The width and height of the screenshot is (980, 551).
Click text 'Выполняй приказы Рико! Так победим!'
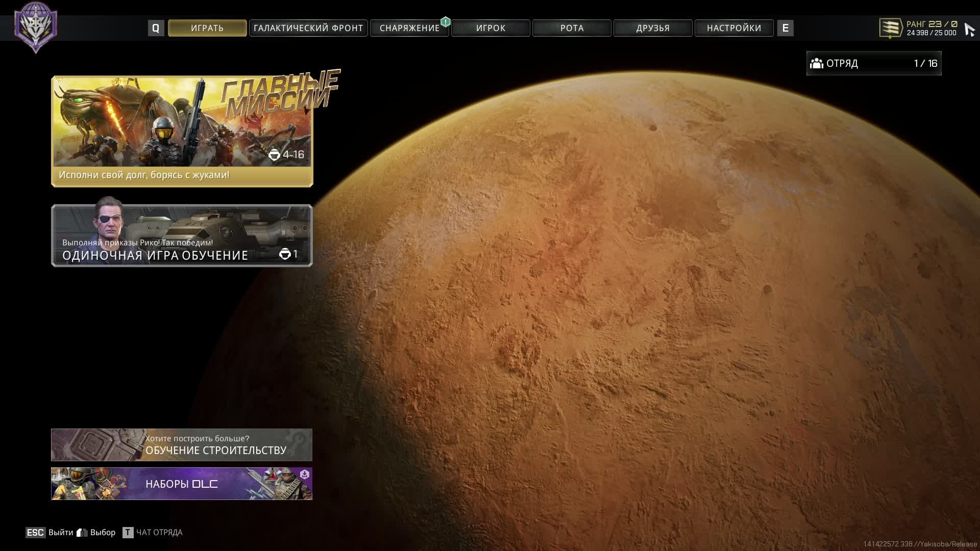pos(137,243)
